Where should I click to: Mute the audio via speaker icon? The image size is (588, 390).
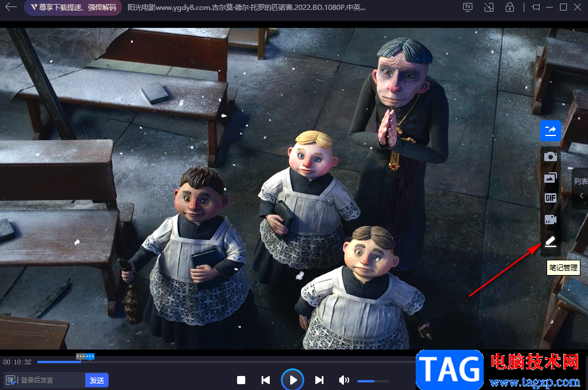click(x=344, y=380)
